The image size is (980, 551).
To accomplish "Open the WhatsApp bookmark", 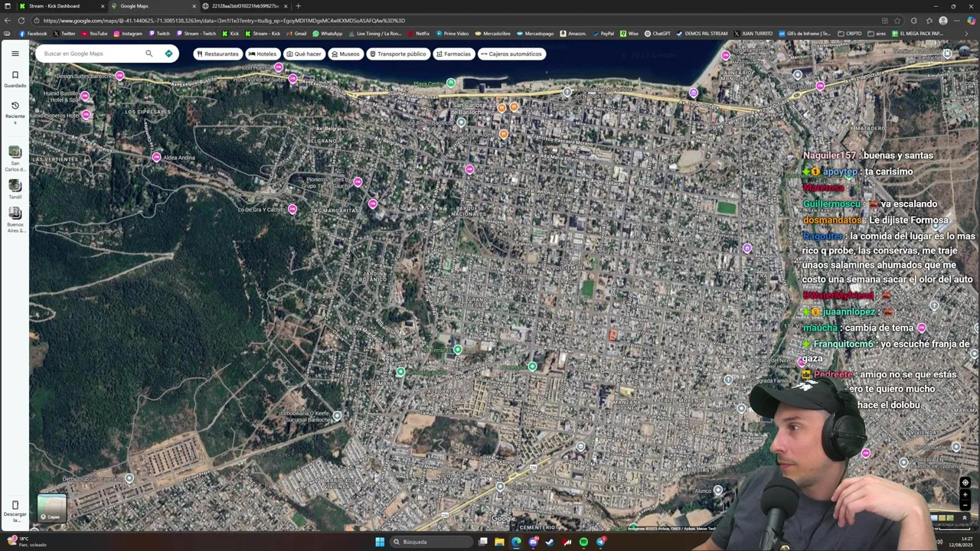I will [x=327, y=34].
